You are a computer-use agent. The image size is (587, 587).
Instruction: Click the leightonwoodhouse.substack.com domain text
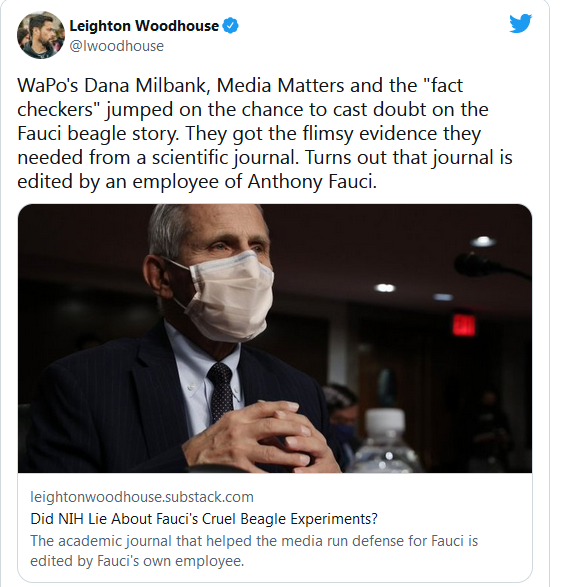[x=142, y=497]
